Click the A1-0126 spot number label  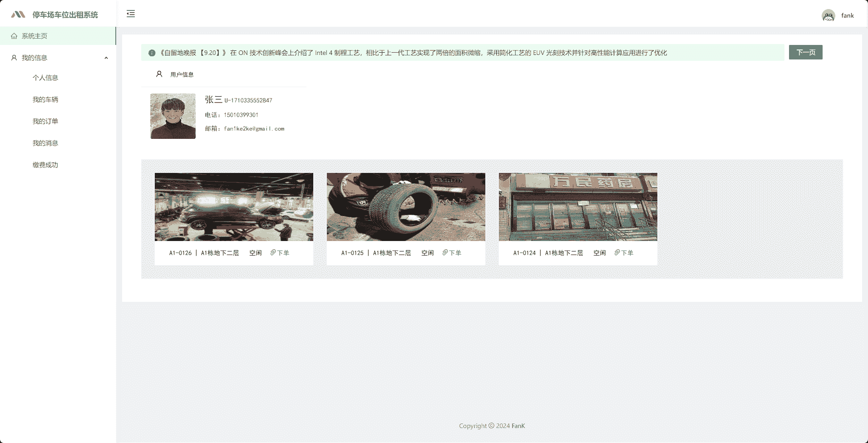point(181,253)
